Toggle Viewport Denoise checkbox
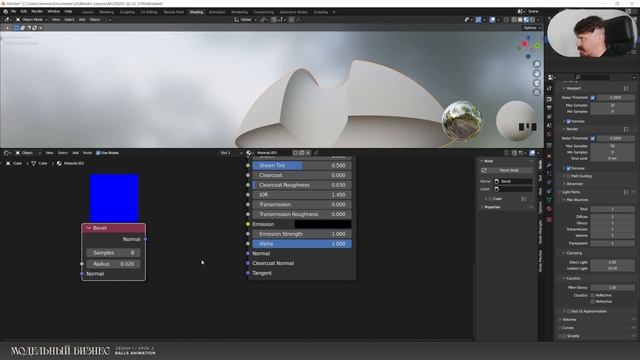 pyautogui.click(x=569, y=121)
